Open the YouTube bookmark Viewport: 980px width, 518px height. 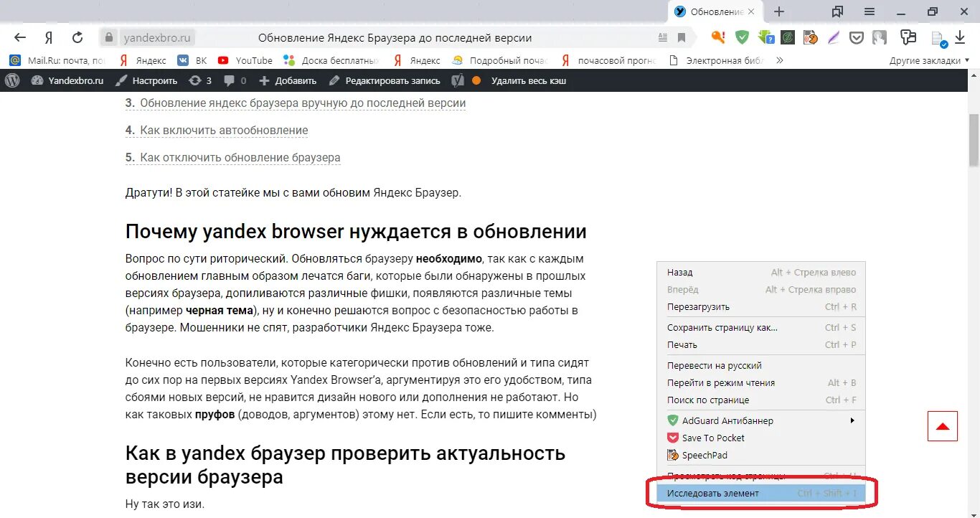coord(245,60)
